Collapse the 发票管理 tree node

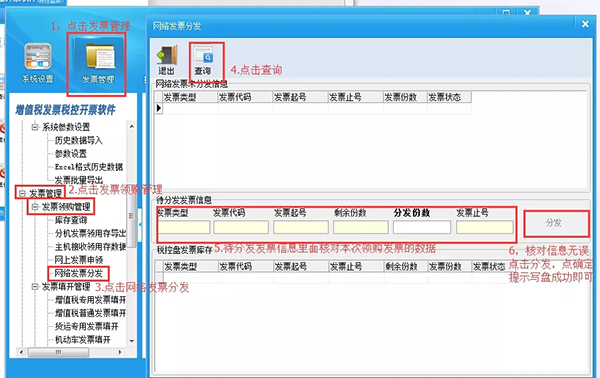[x=22, y=193]
